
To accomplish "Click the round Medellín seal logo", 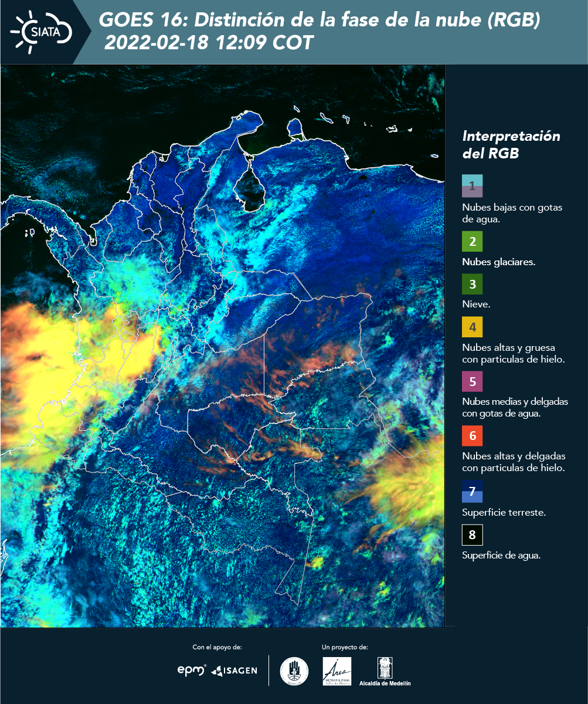I will click(294, 671).
